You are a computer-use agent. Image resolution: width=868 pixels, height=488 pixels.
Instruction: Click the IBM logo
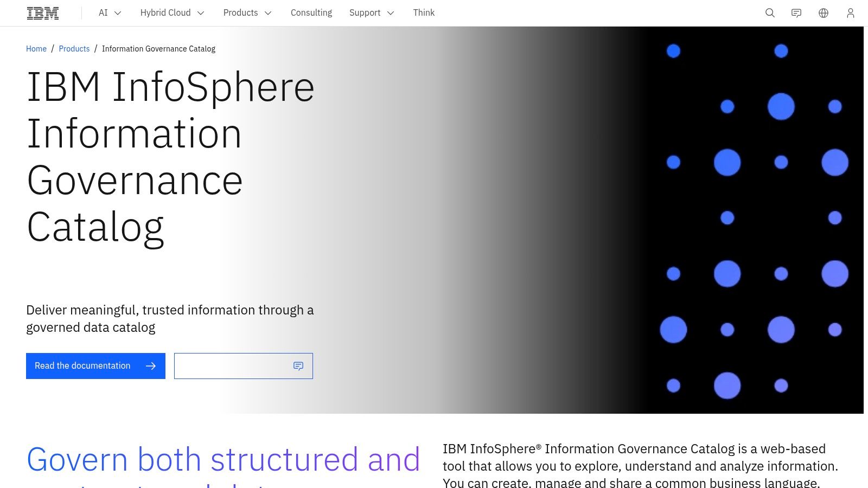pos(42,12)
